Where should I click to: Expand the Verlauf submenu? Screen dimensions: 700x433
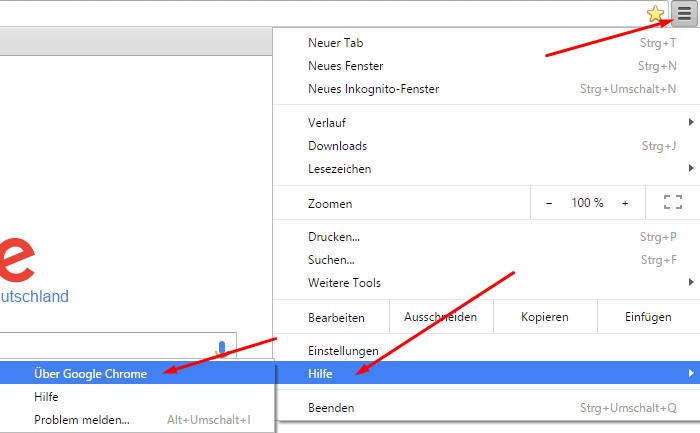[487, 123]
